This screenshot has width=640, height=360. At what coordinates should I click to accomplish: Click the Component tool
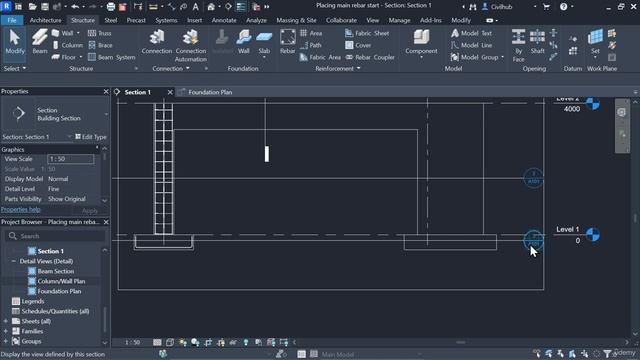click(421, 43)
